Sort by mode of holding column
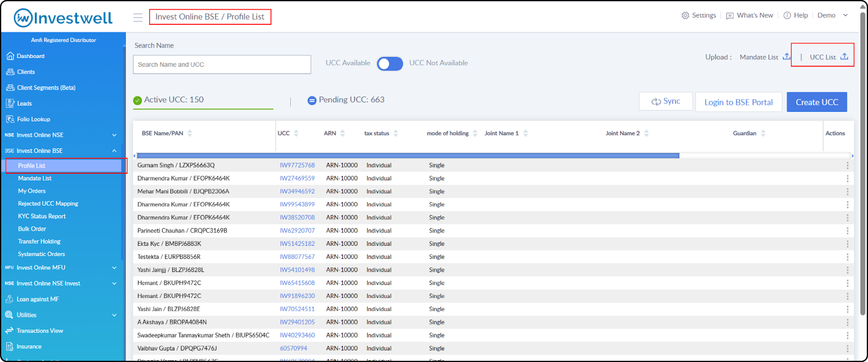Screen dimensions: 868x362 click(475, 133)
